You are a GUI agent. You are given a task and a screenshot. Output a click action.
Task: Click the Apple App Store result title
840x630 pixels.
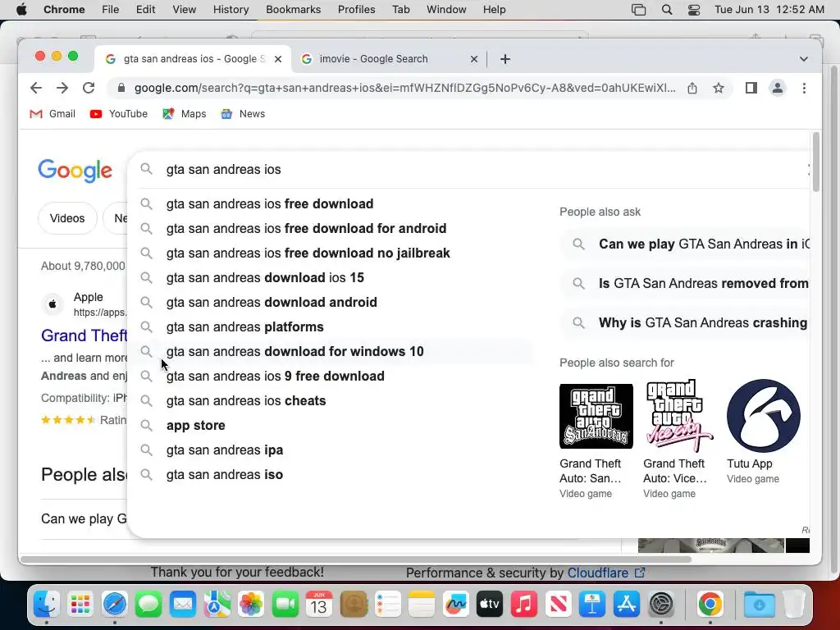point(84,336)
